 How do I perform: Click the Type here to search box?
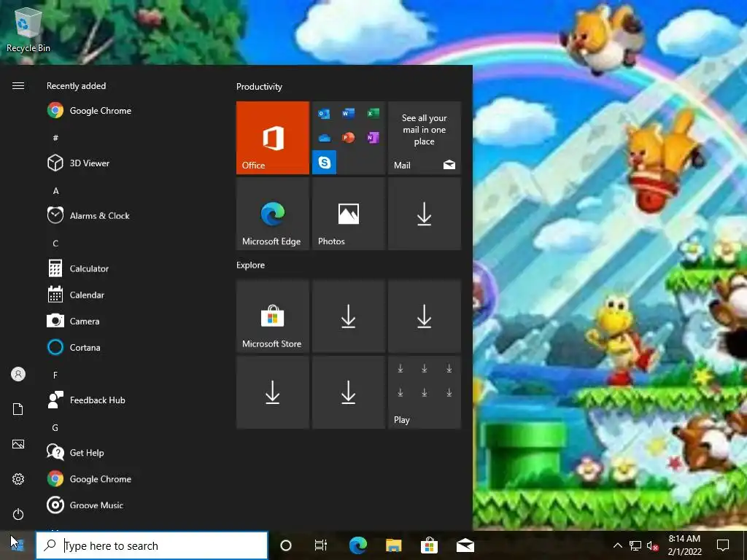[x=152, y=545]
